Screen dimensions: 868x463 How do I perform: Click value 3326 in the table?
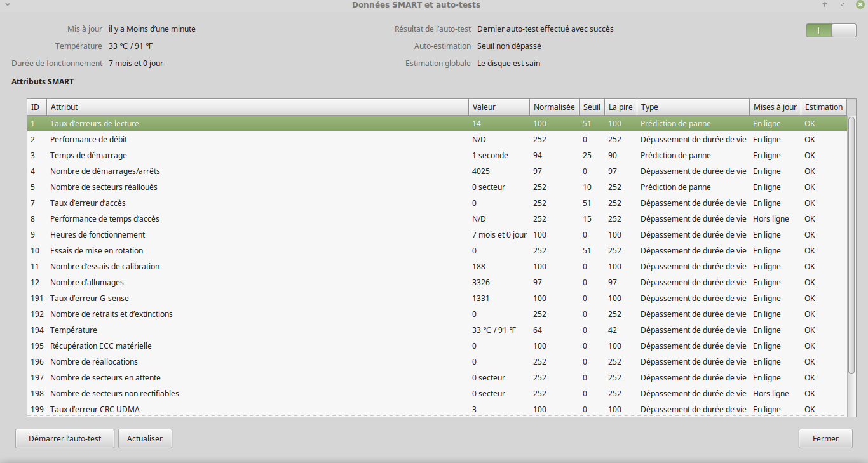coord(481,282)
